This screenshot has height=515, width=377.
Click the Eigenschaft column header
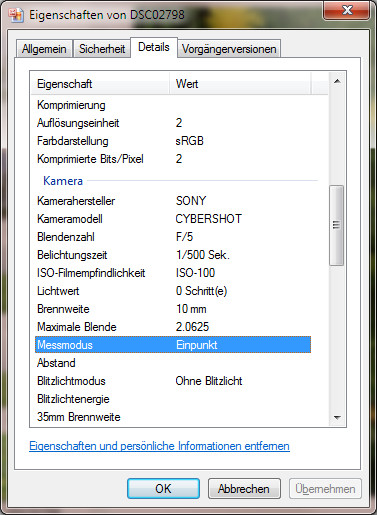(100, 84)
